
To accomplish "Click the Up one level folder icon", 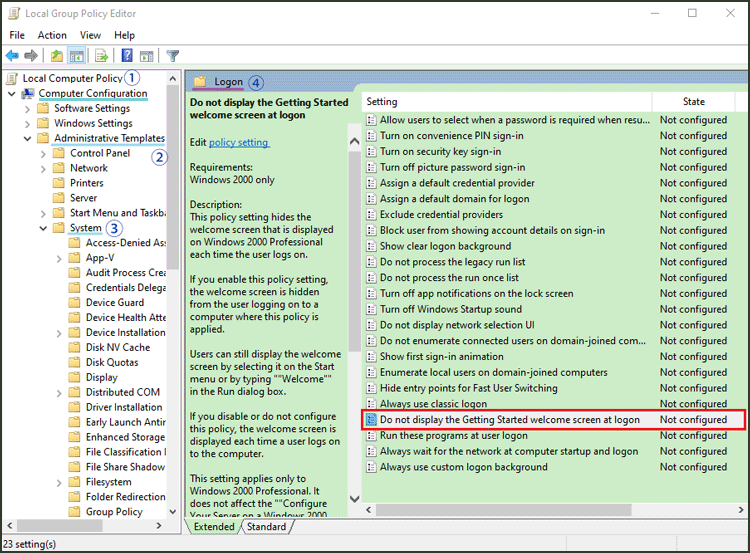I will [x=57, y=56].
